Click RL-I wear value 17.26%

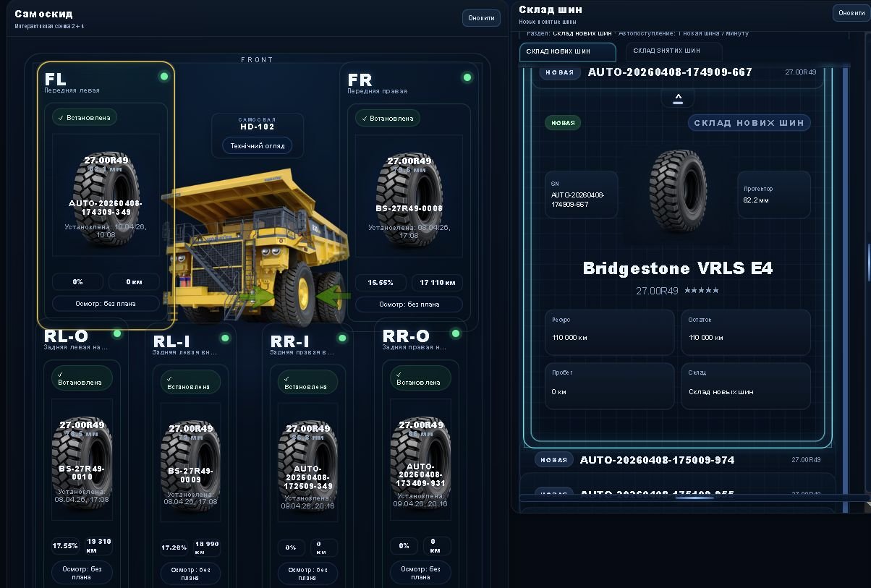[x=174, y=547]
